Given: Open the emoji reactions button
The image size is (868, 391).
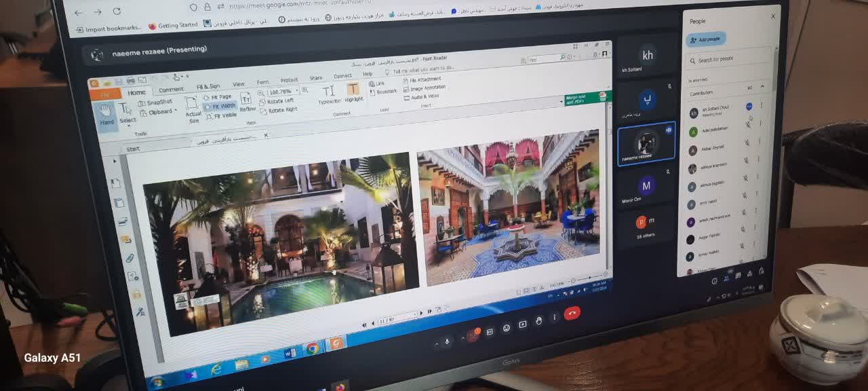Looking at the screenshot, I should (506, 328).
